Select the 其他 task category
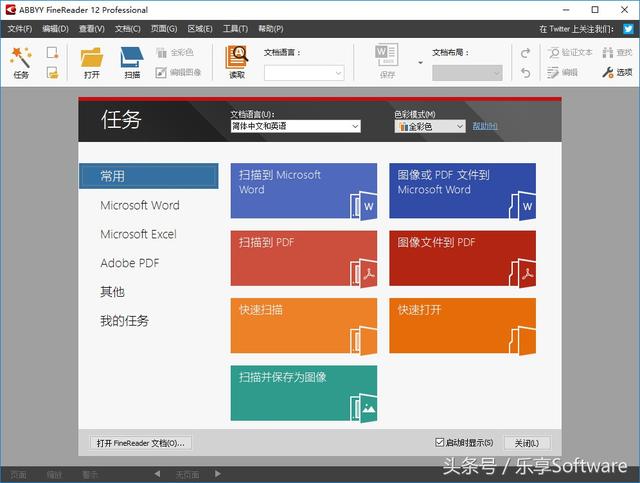 click(x=112, y=292)
